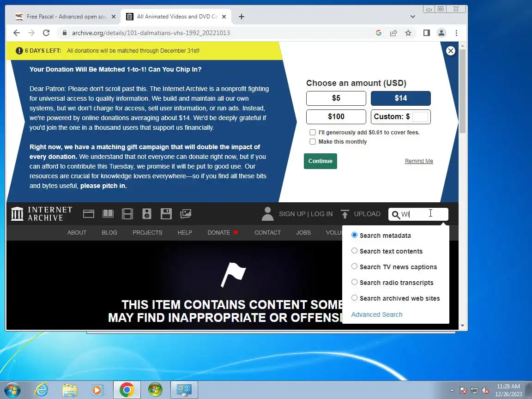Click the Google icon in address bar
Screen dimensions: 532x399
[x=379, y=33]
